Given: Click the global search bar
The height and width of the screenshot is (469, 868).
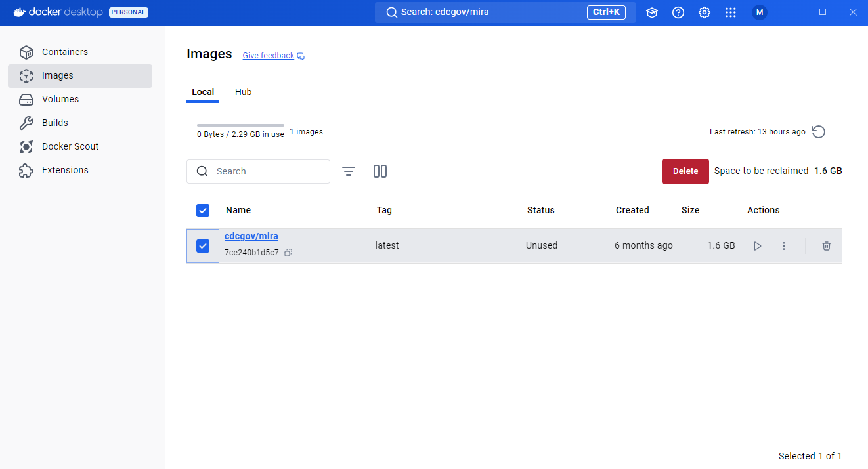Looking at the screenshot, I should pos(506,12).
